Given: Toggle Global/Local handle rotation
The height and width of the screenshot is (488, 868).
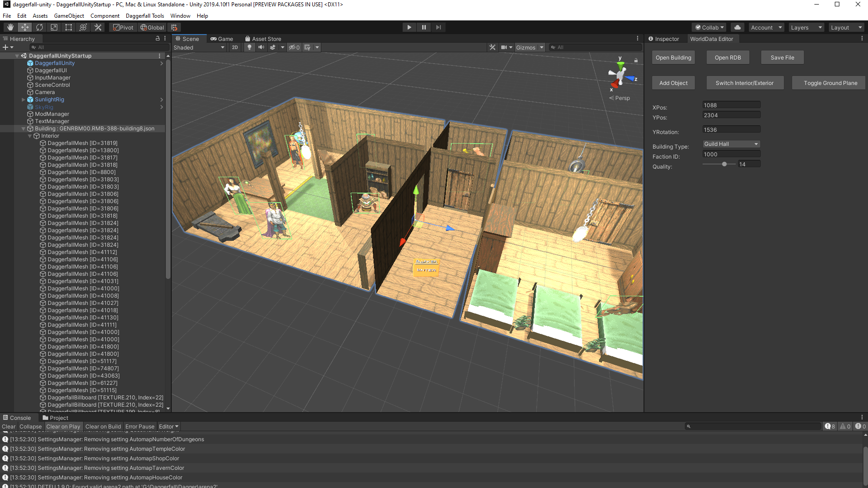Looking at the screenshot, I should [x=152, y=27].
